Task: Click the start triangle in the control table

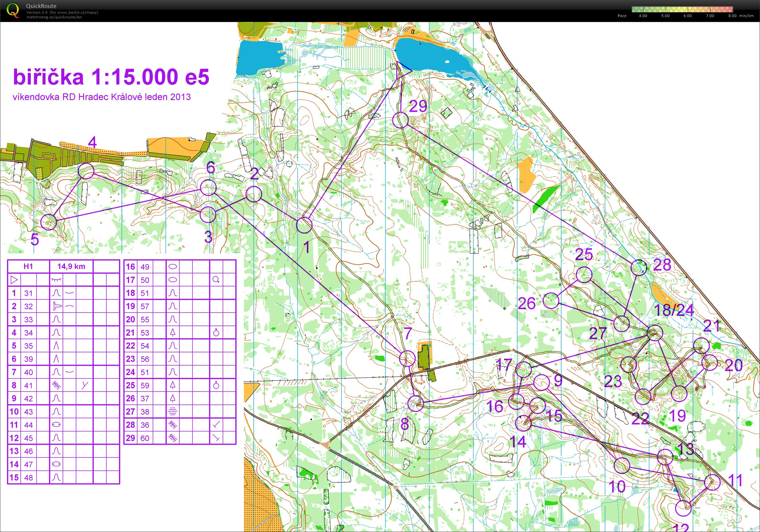Action: 14,279
